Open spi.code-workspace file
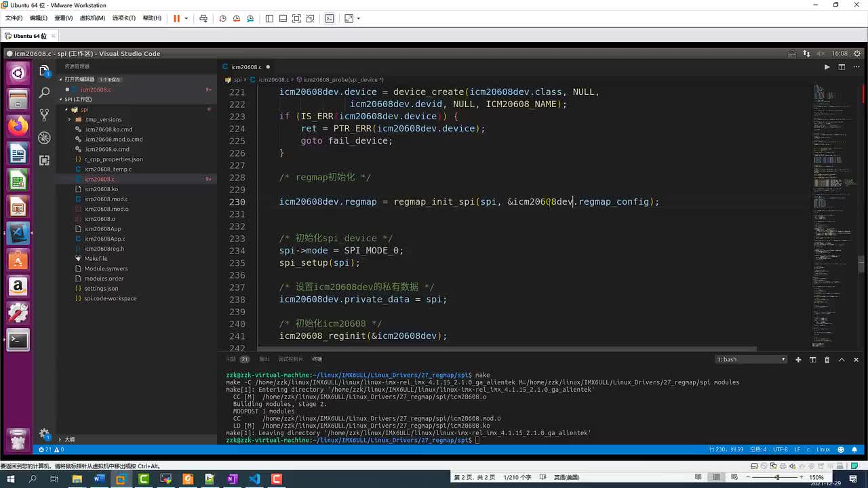The height and width of the screenshot is (488, 868). tap(110, 298)
